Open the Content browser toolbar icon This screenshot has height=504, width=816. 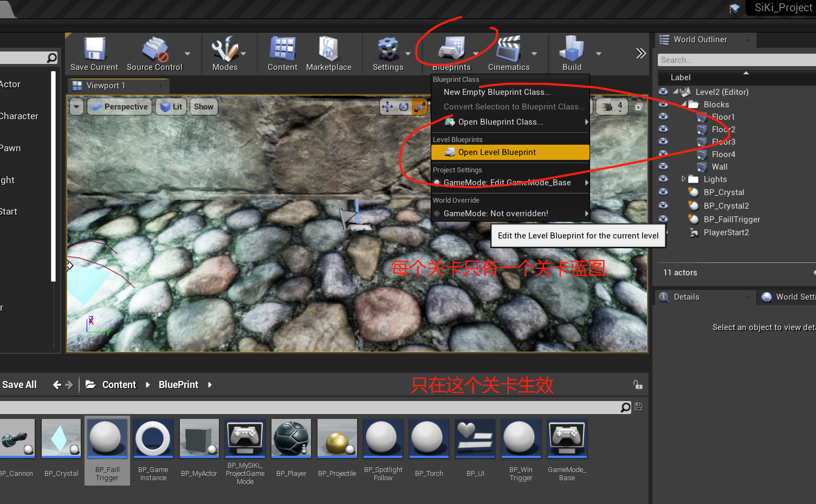click(282, 49)
